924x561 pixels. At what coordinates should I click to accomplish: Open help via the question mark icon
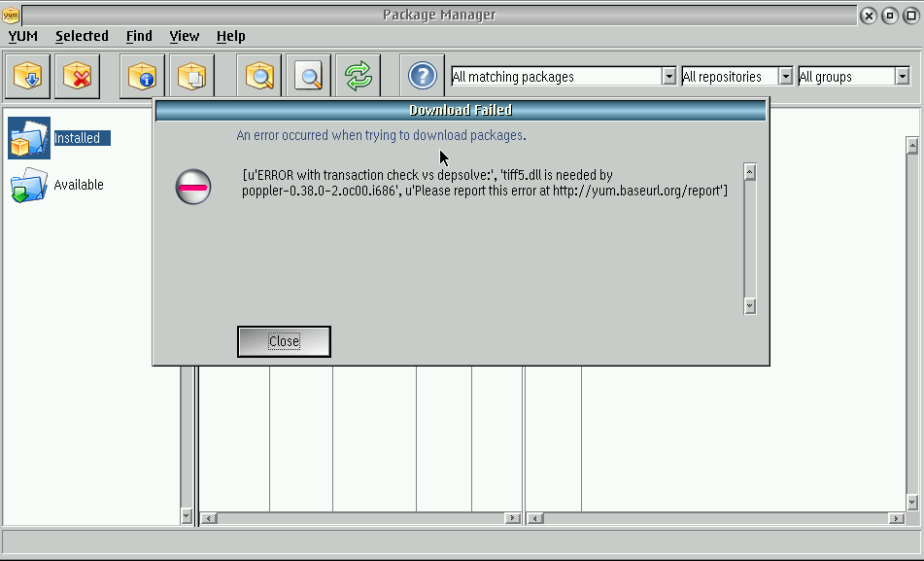pos(421,76)
